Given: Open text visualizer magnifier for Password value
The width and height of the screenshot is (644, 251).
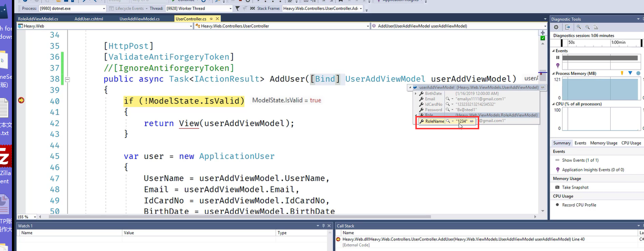Looking at the screenshot, I should click(x=448, y=110).
